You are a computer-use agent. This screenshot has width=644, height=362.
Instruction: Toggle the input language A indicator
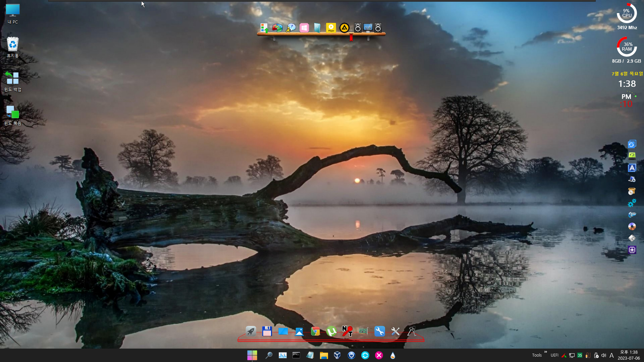(612, 355)
